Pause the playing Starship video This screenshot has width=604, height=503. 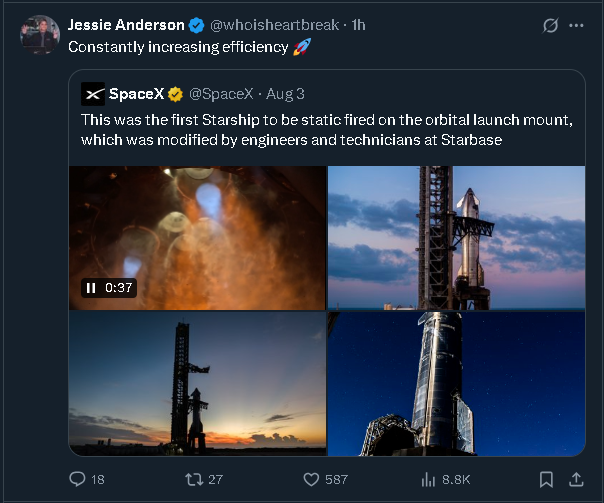pyautogui.click(x=91, y=288)
